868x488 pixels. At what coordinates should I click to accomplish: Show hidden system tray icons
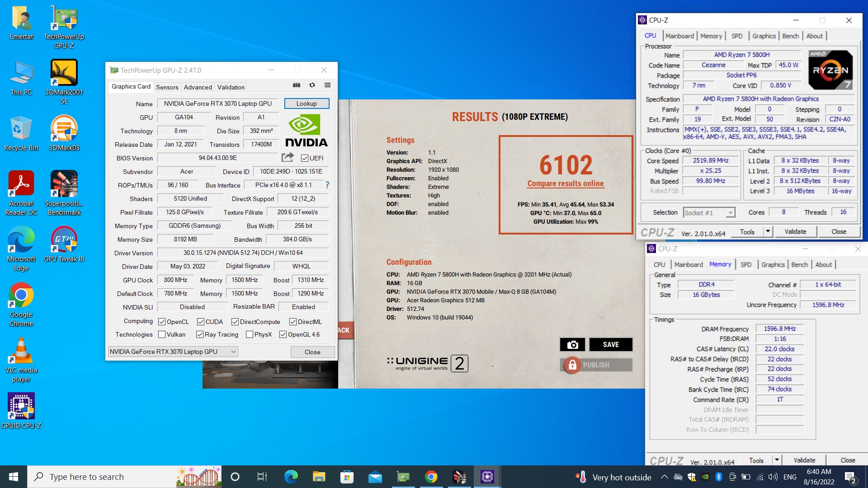pos(664,477)
